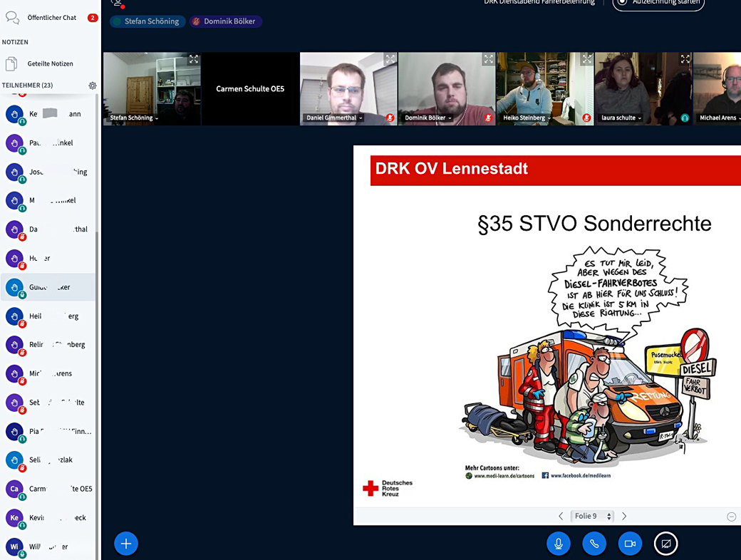Leave audio with the phone button
The height and width of the screenshot is (560, 741).
pyautogui.click(x=594, y=544)
